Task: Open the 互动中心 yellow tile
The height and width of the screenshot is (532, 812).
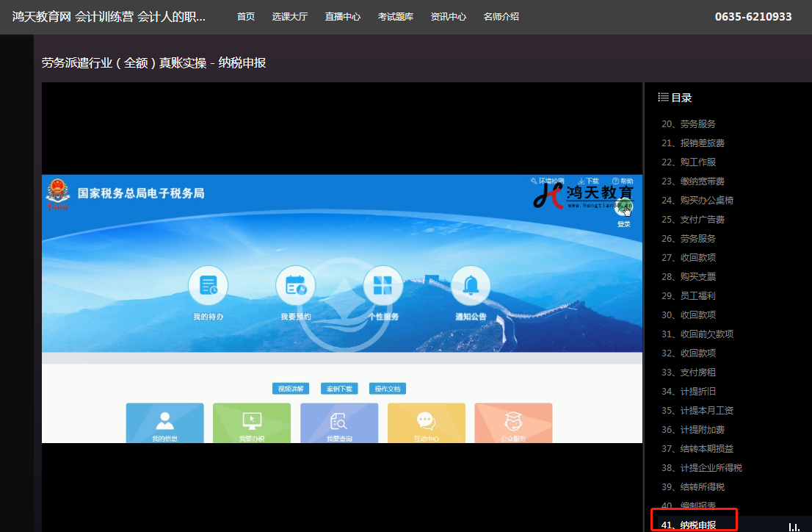Action: [427, 423]
